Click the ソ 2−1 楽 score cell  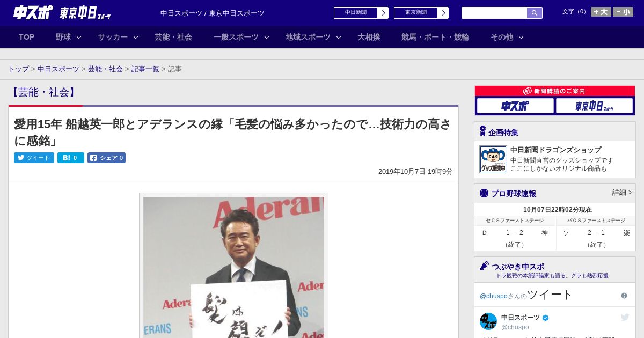click(x=596, y=238)
